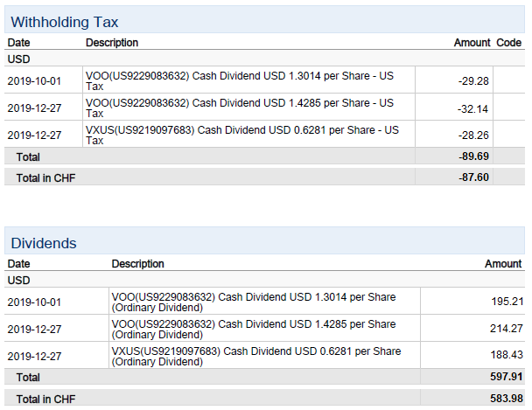The width and height of the screenshot is (532, 410).
Task: Click the Description column header in Withholding Tax
Action: click(112, 43)
